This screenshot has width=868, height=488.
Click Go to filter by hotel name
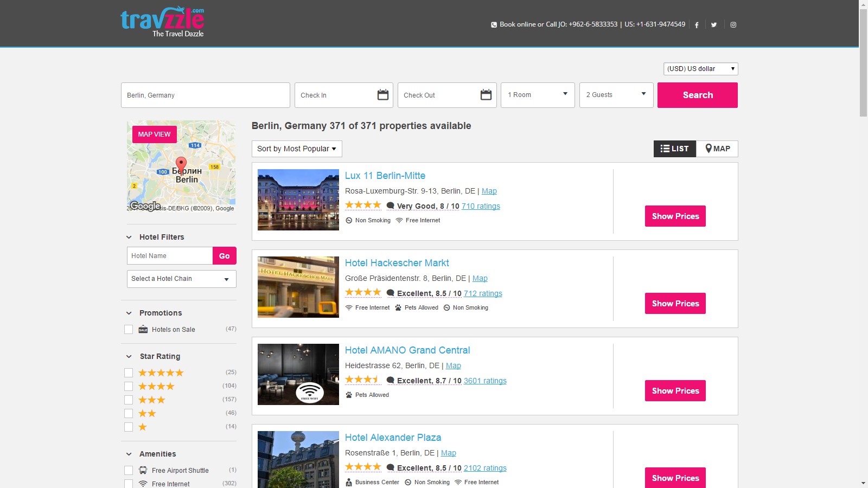pos(225,256)
